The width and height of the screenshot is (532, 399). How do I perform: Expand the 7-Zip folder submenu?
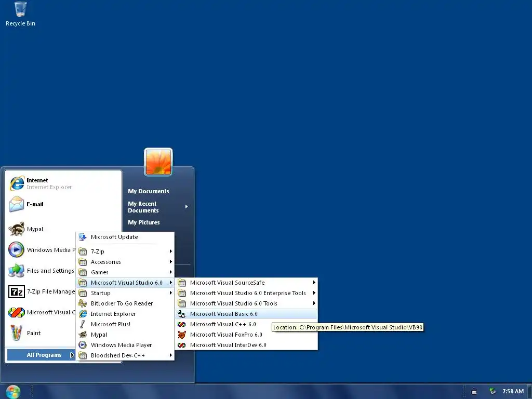pos(125,251)
